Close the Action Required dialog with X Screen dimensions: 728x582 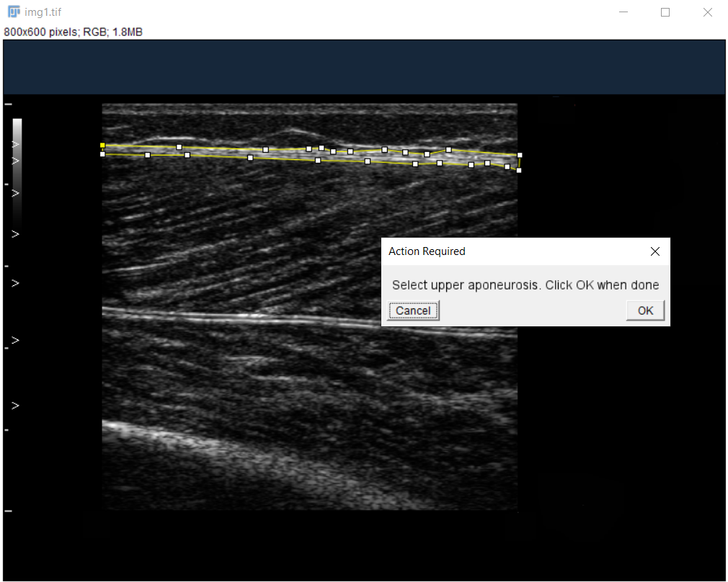654,251
